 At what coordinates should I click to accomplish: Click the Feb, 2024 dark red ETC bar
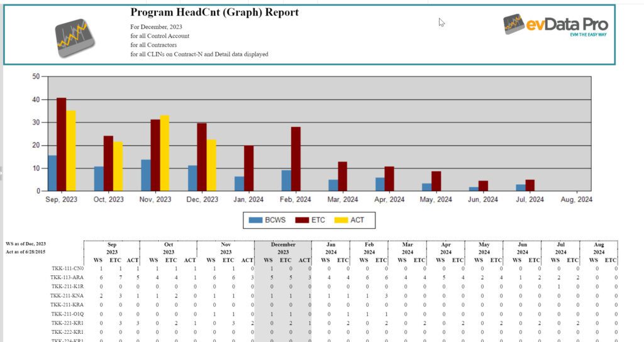pyautogui.click(x=296, y=159)
